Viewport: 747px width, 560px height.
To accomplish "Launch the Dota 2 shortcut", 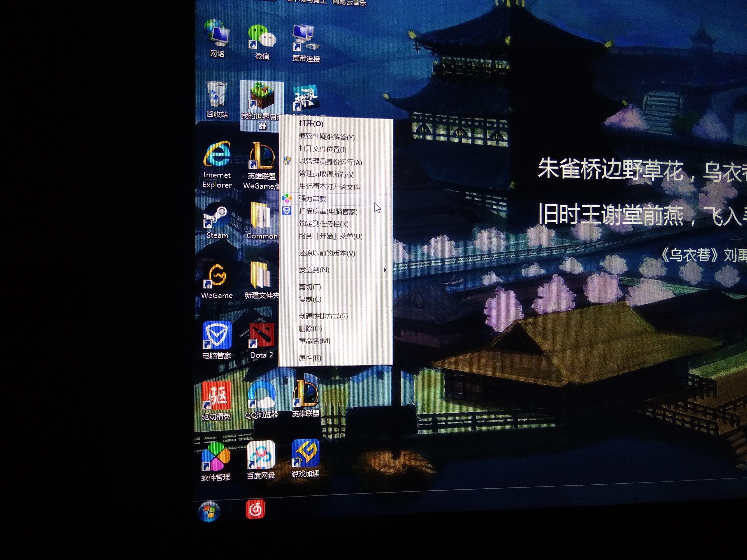I will 261,340.
